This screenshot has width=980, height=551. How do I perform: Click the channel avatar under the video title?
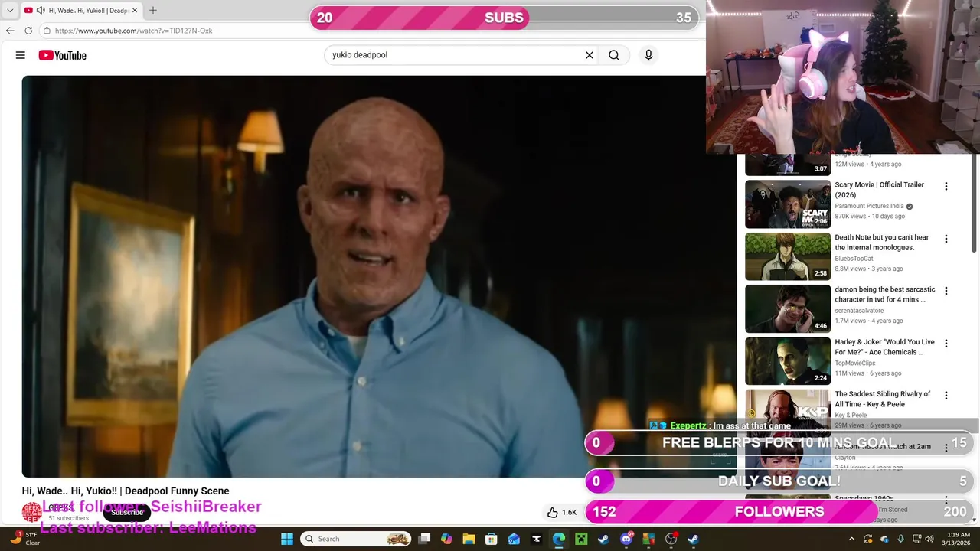coord(31,512)
